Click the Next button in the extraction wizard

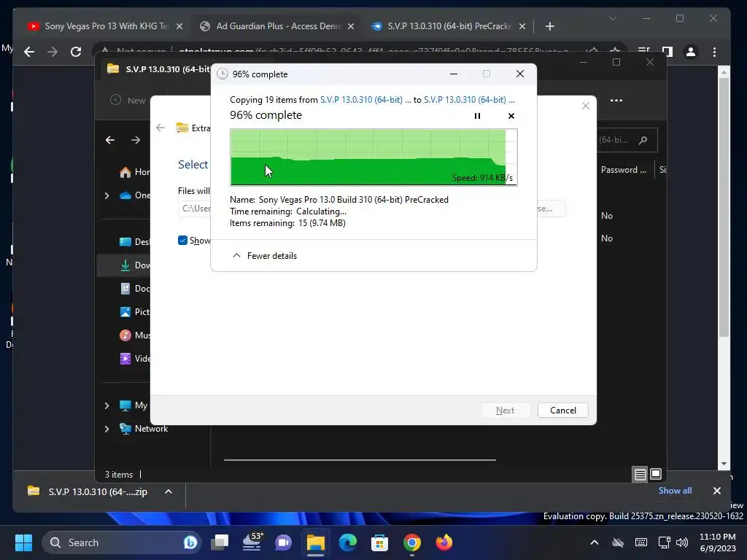pyautogui.click(x=505, y=411)
